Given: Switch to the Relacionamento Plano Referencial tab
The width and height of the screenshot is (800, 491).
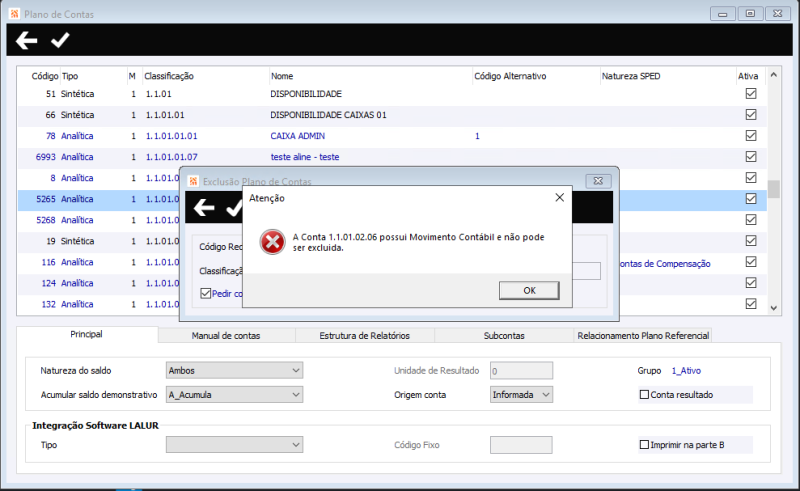Looking at the screenshot, I should 643,335.
